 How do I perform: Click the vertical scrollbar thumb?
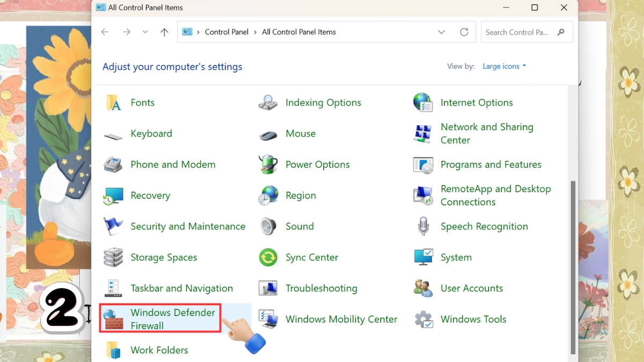(x=573, y=267)
